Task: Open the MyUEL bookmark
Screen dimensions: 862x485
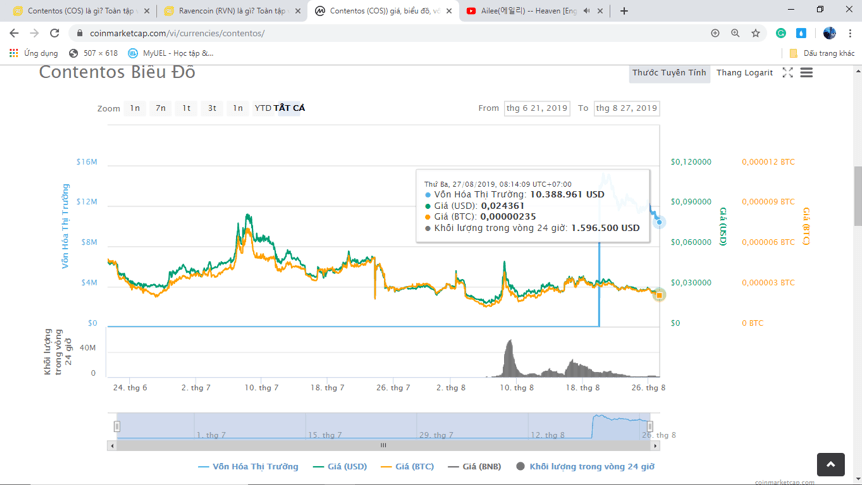Action: (x=170, y=53)
